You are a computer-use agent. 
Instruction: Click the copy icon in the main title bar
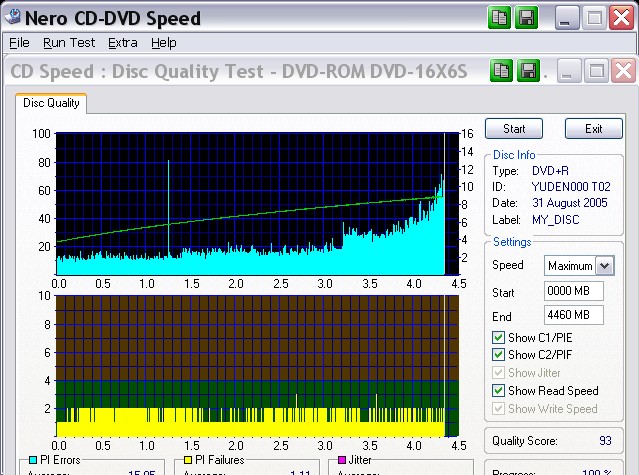499,18
